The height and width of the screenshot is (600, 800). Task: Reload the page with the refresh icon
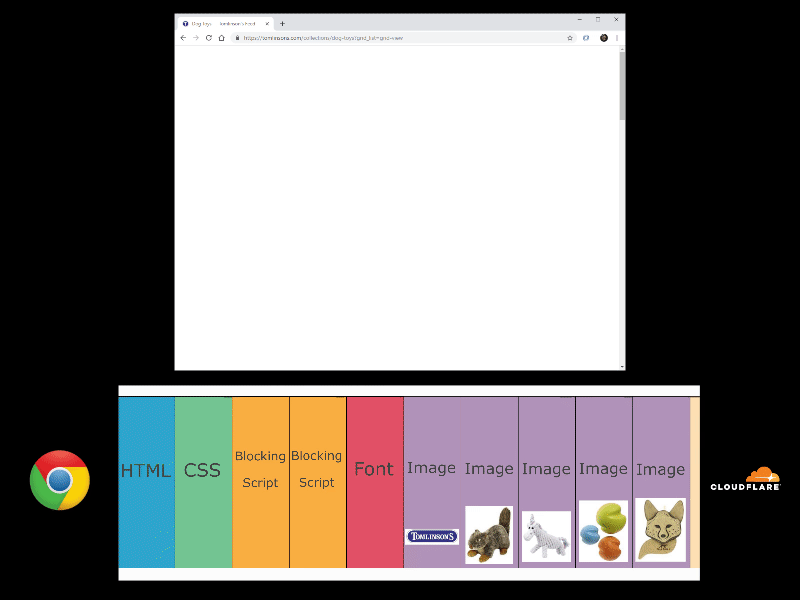point(209,38)
